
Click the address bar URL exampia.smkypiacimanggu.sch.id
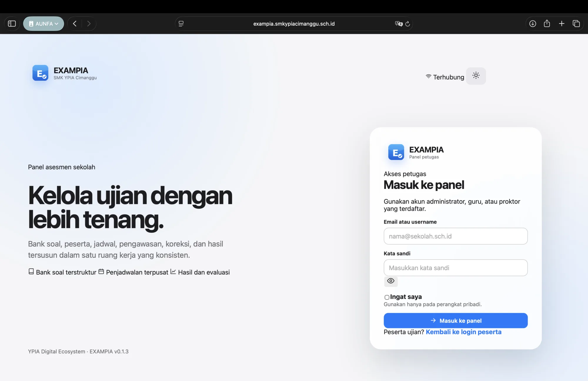(x=294, y=24)
